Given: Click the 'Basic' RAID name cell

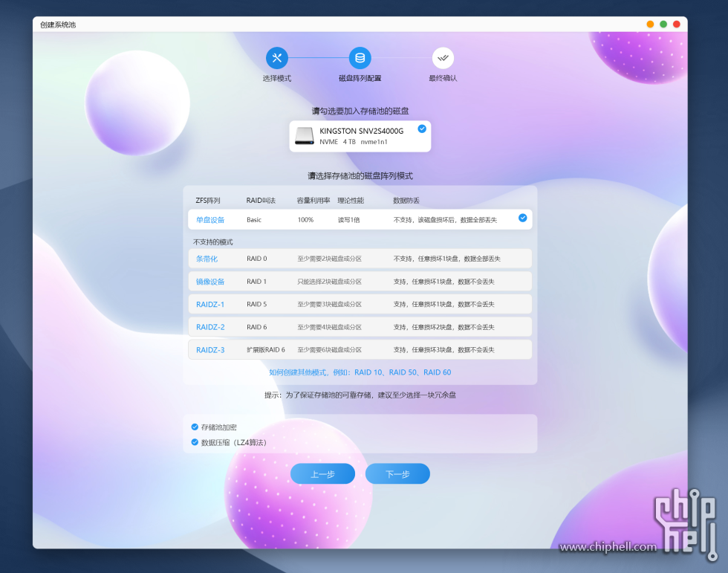Looking at the screenshot, I should [254, 220].
